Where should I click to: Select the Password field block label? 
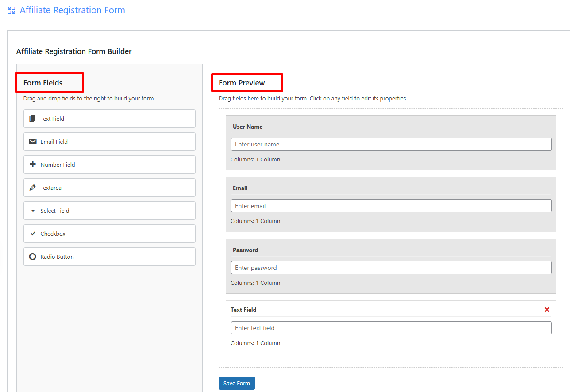(245, 250)
